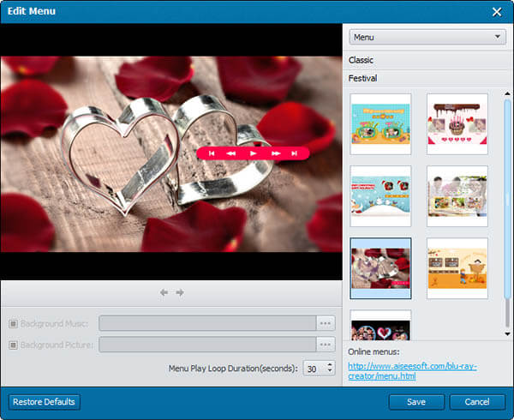
Task: Browse for a Background Picture file
Action: click(x=326, y=345)
